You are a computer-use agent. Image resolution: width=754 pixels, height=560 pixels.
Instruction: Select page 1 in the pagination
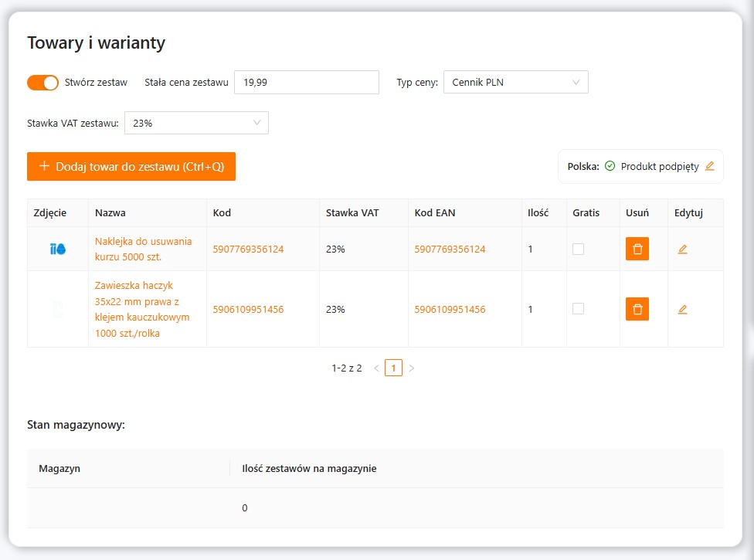[393, 368]
